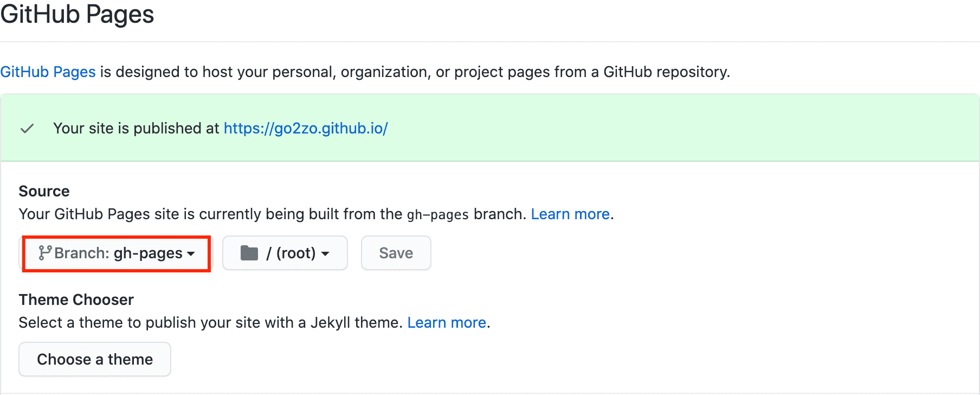
Task: Click the GitHub Pages heading
Action: pos(77,14)
